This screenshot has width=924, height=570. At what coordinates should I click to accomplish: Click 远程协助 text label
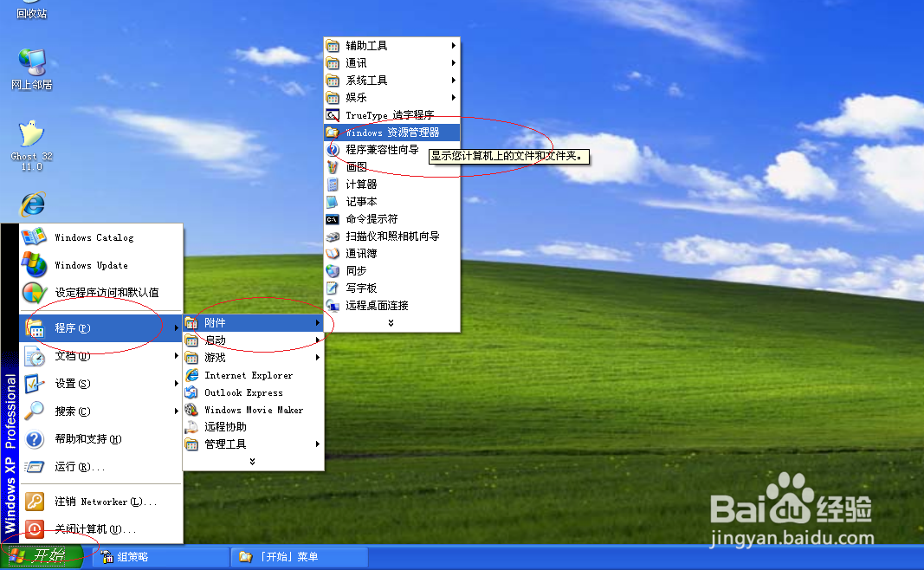pos(225,427)
